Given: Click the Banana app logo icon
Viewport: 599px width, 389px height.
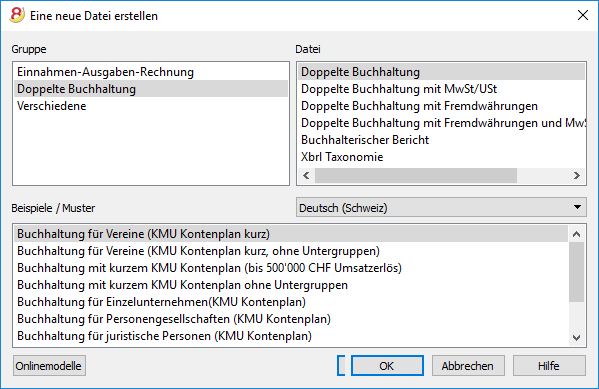Looking at the screenshot, I should coord(16,15).
